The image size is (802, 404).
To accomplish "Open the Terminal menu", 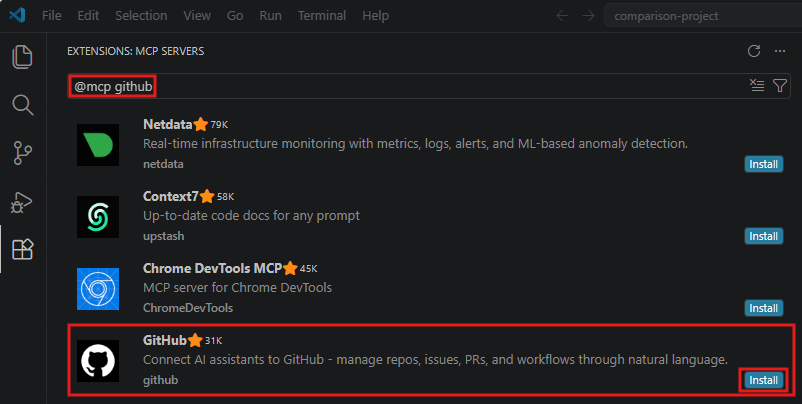I will click(x=322, y=16).
